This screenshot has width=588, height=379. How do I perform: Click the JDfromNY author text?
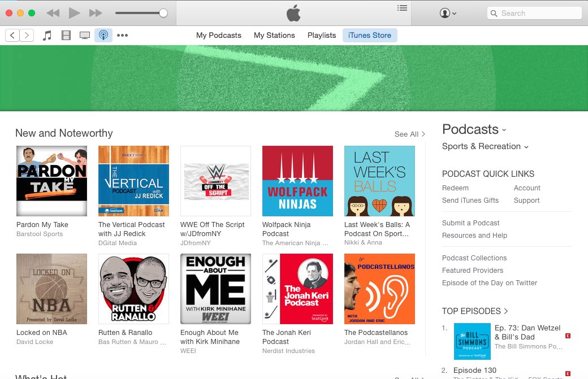tap(196, 243)
